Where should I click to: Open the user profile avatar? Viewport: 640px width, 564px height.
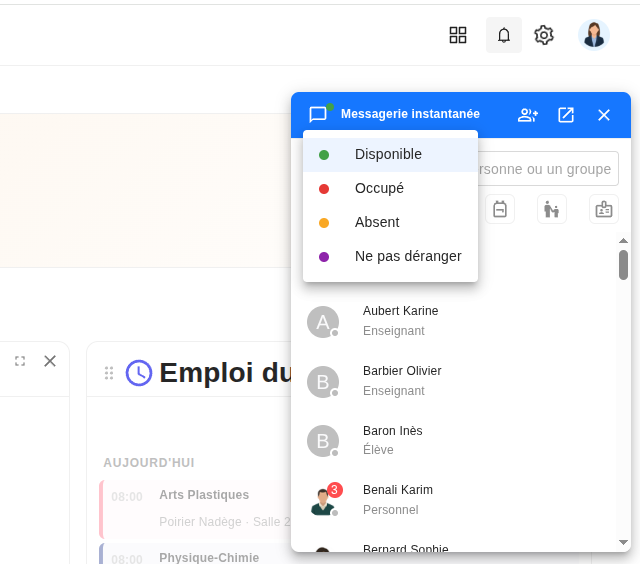click(x=593, y=35)
